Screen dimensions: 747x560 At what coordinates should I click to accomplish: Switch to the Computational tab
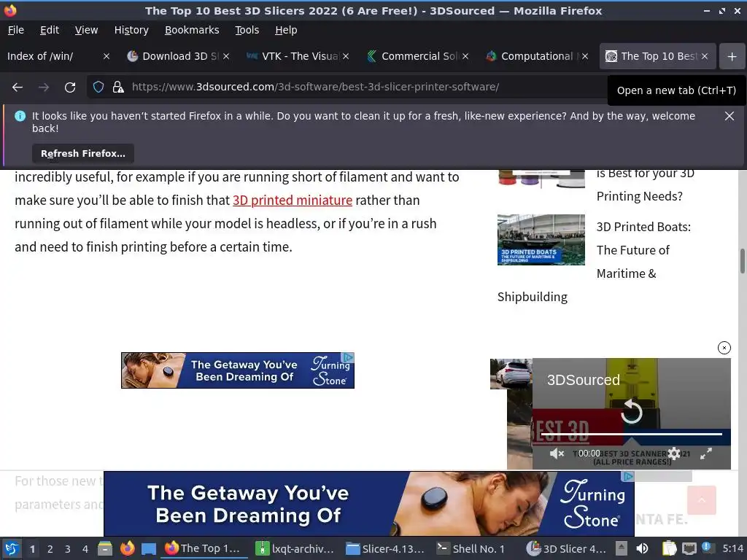(531, 56)
